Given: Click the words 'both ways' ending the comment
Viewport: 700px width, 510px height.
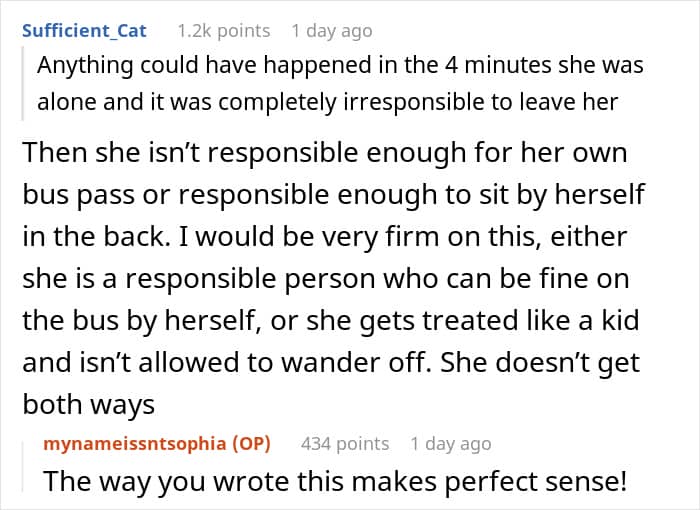Looking at the screenshot, I should coord(88,405).
